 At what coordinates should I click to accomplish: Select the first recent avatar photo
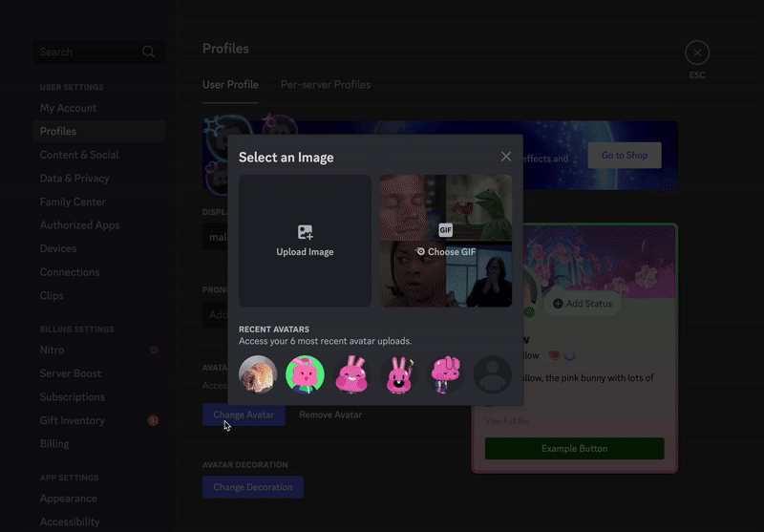258,374
